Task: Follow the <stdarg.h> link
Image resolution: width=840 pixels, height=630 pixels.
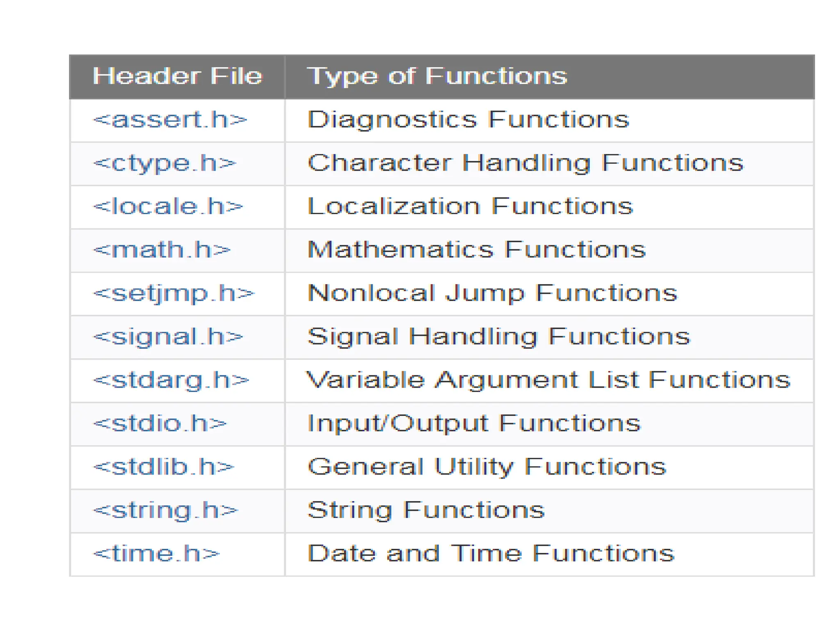Action: [x=171, y=381]
